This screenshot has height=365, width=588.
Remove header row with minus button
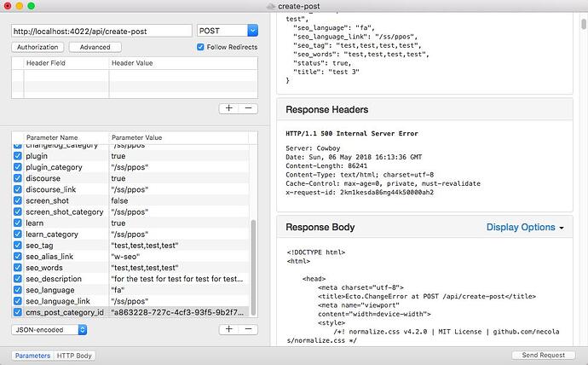248,108
